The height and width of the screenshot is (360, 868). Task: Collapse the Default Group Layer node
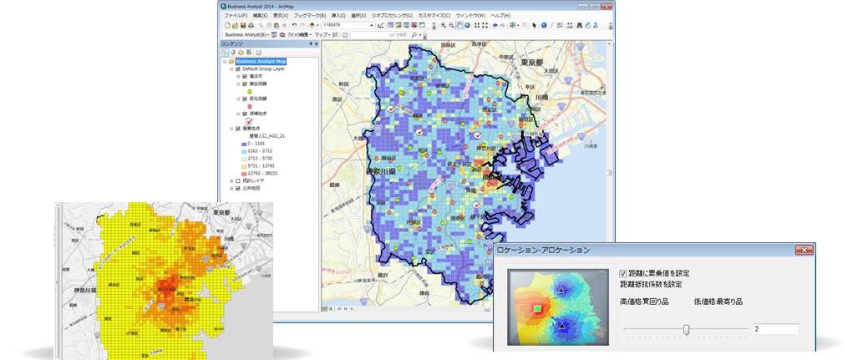(x=232, y=69)
